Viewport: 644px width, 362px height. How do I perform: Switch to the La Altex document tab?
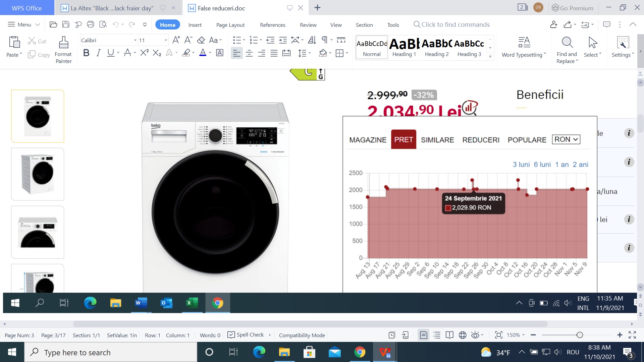(112, 8)
